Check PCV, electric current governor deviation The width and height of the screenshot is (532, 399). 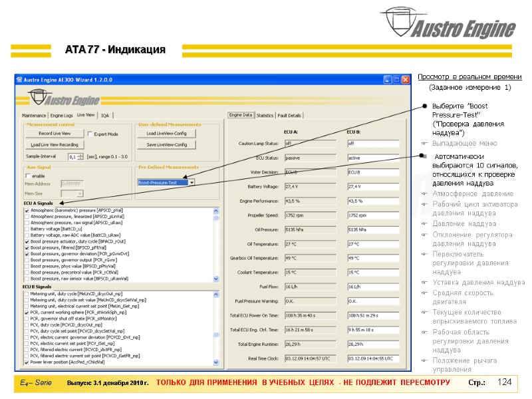pyautogui.click(x=27, y=337)
